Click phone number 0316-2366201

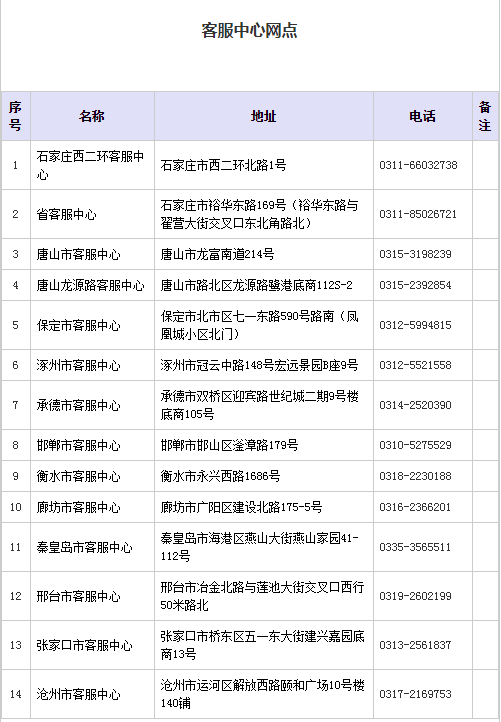point(415,507)
